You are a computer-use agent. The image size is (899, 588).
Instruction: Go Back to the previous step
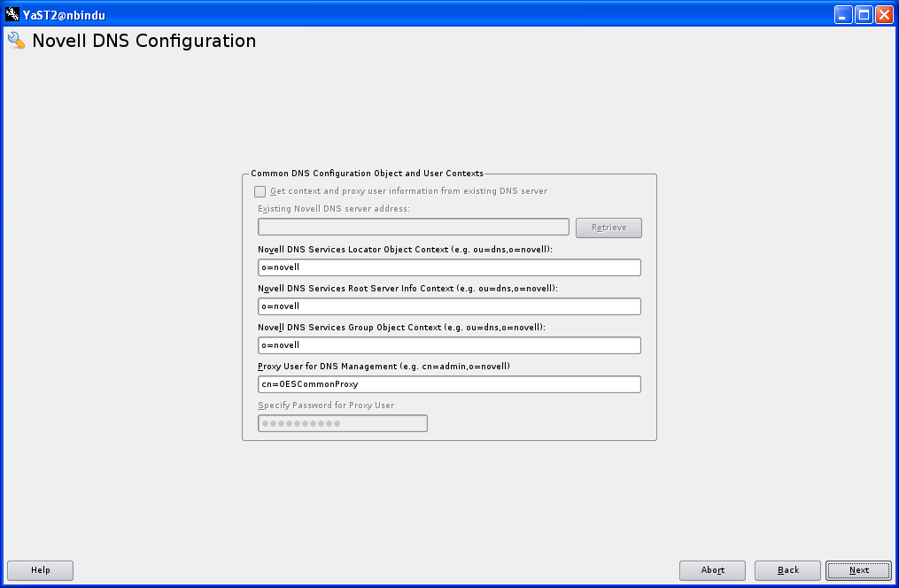click(787, 570)
